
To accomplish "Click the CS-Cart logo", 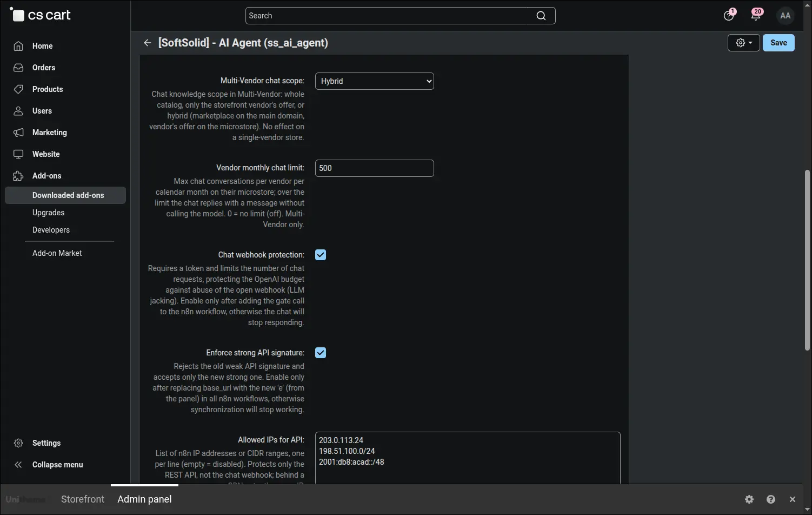I will click(x=41, y=15).
